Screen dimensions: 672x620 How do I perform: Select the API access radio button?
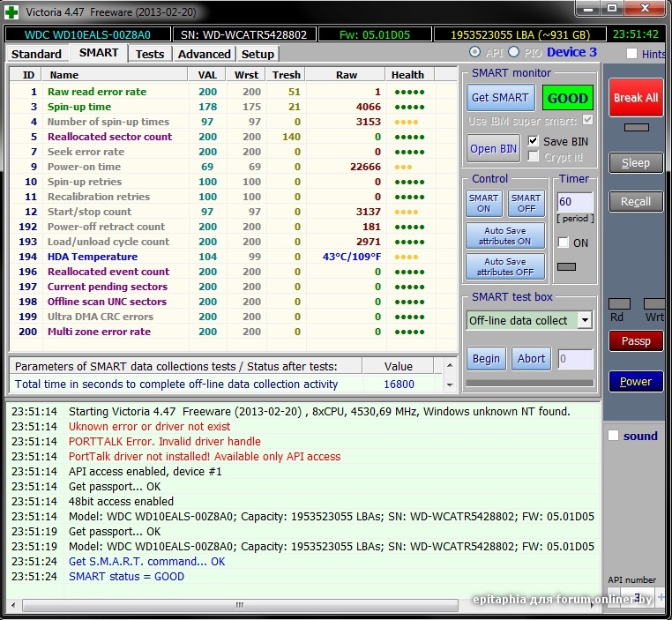(475, 53)
